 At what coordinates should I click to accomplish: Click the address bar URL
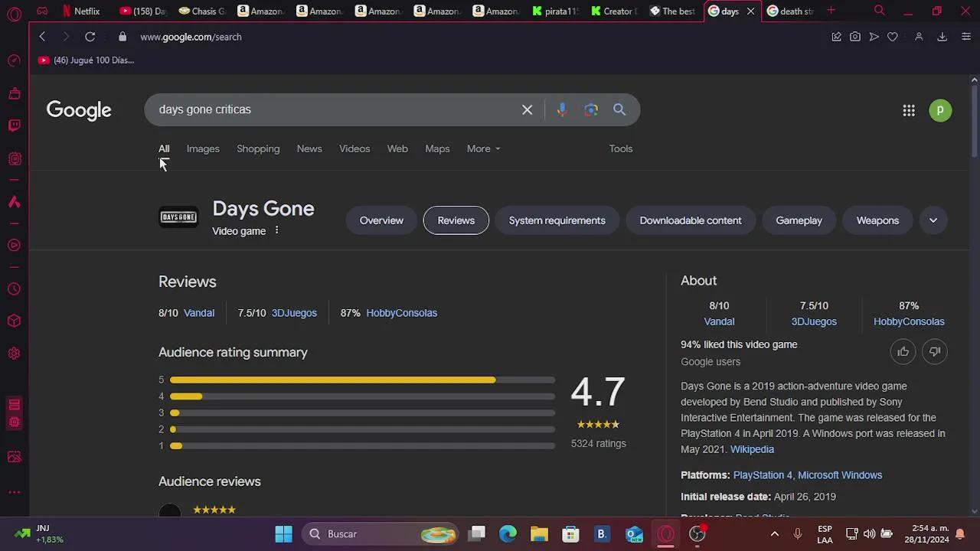coord(191,37)
